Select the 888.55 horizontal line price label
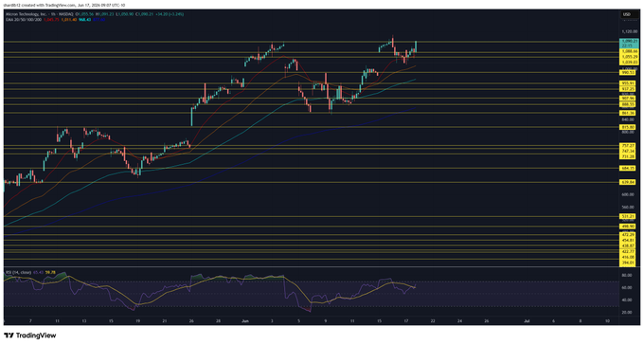This screenshot has width=644, height=345. [x=628, y=105]
